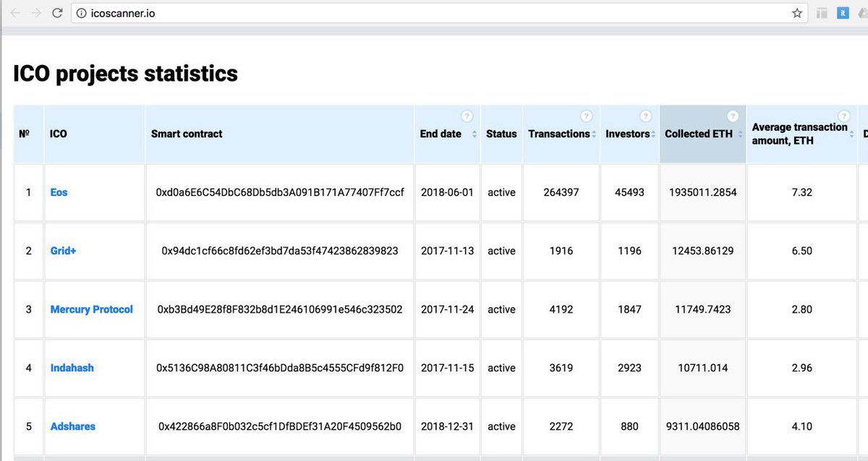Click the Adshares investors count 880

pyautogui.click(x=629, y=426)
